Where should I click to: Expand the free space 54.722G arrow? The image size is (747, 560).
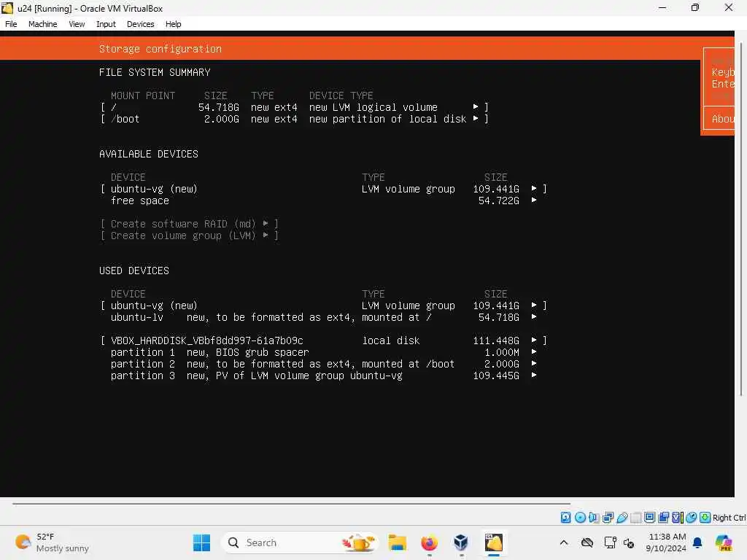(x=534, y=200)
